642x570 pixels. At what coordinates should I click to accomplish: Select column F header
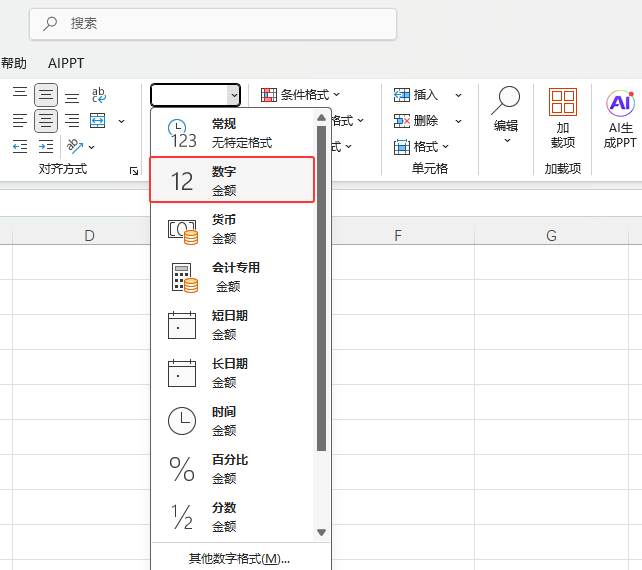click(x=403, y=235)
